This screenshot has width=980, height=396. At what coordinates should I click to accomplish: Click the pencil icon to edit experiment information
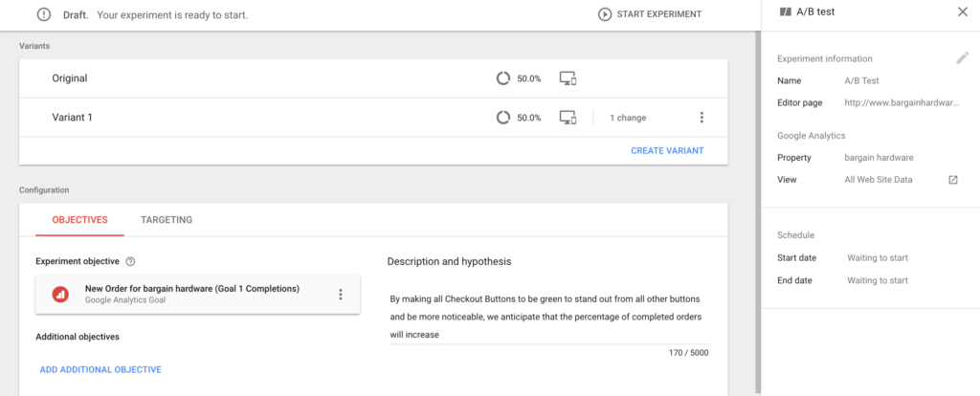[x=962, y=58]
